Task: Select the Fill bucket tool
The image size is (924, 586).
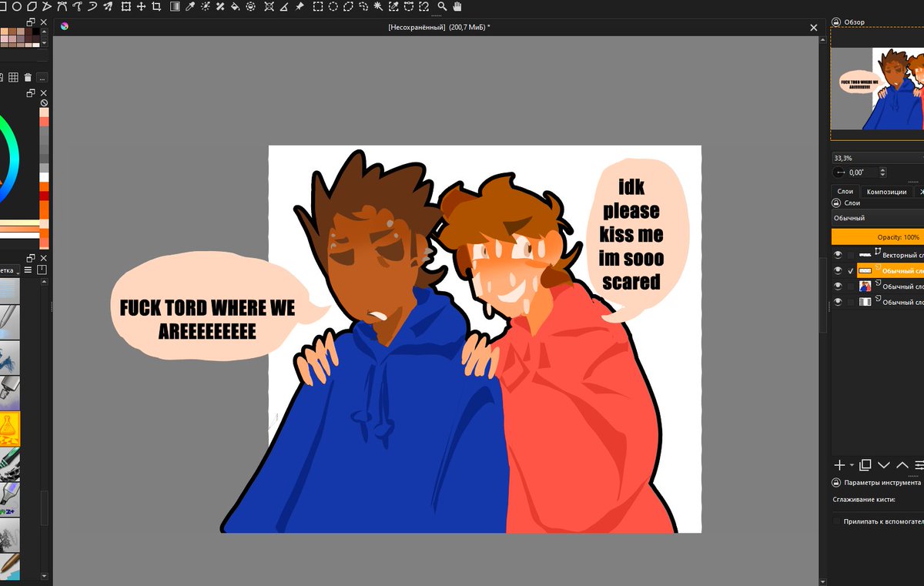Action: click(235, 6)
